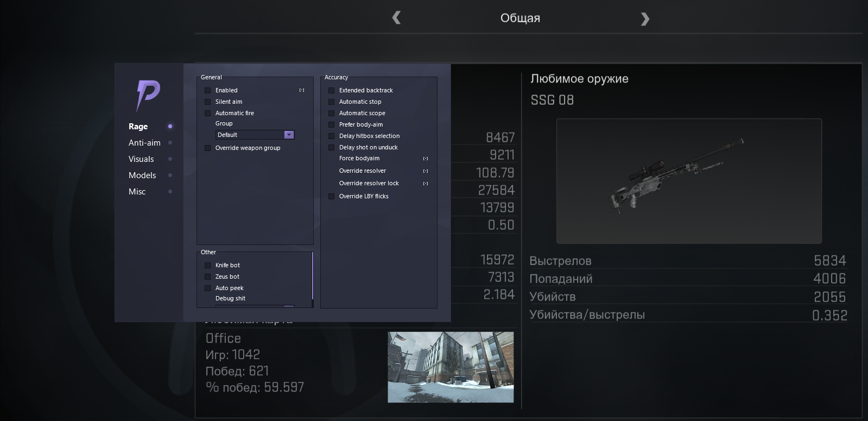Click the keybind icon for Force bodyaim
The height and width of the screenshot is (421, 868).
[426, 159]
